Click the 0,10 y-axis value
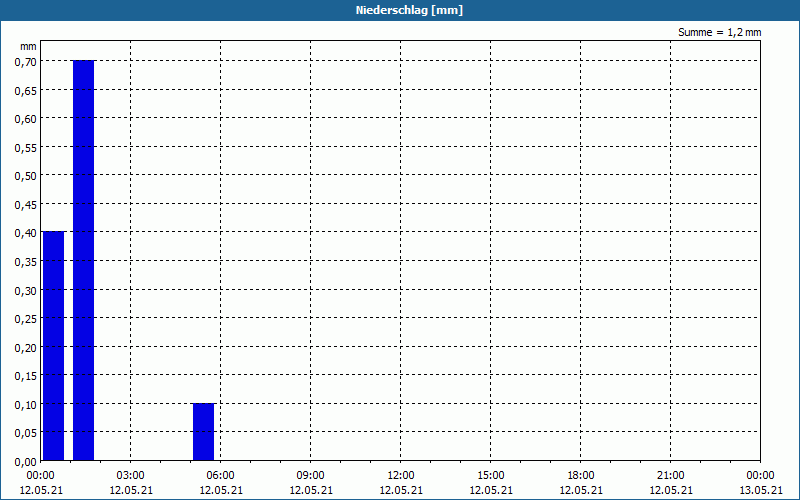Image resolution: width=800 pixels, height=500 pixels. 26,405
